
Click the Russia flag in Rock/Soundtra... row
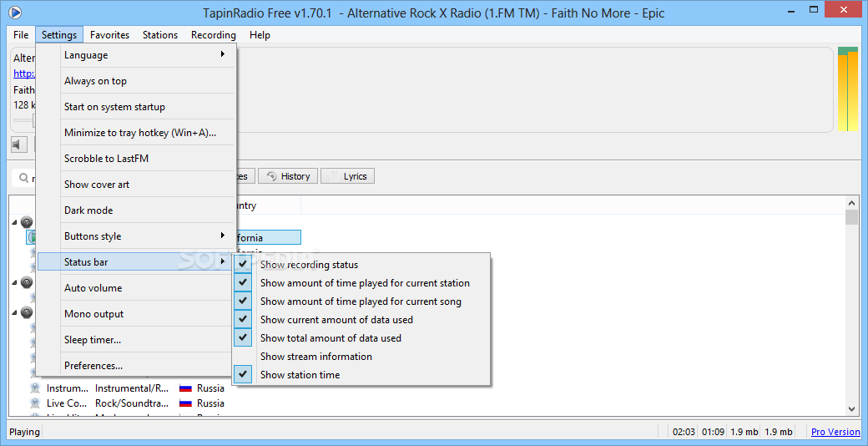click(x=185, y=403)
